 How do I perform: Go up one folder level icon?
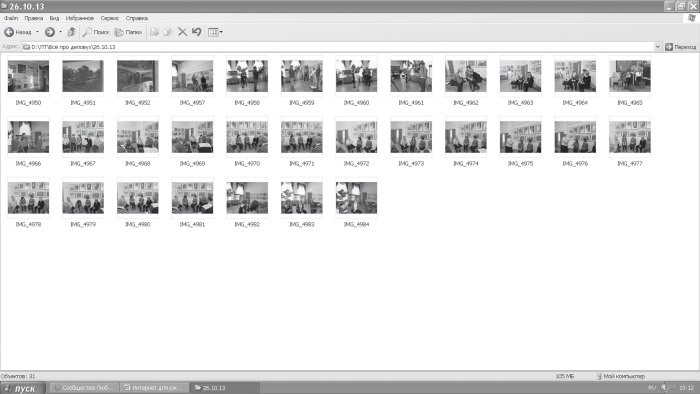coord(71,32)
